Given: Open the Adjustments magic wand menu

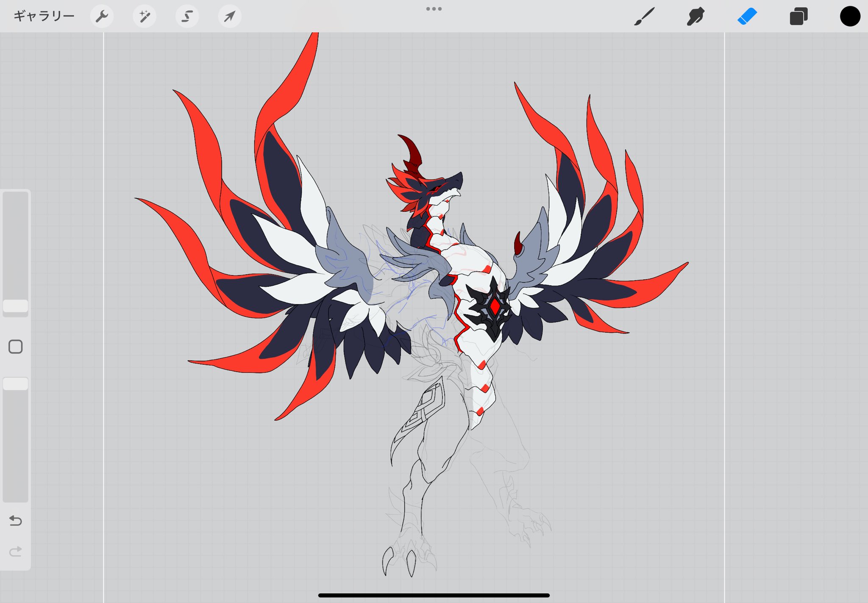Looking at the screenshot, I should click(145, 16).
